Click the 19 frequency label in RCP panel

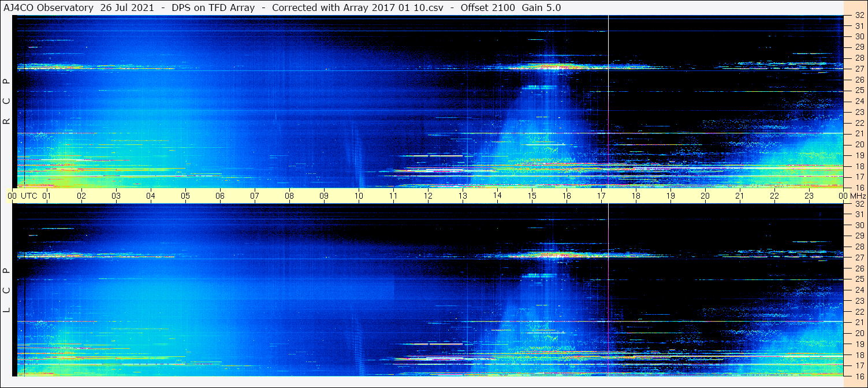pos(859,155)
